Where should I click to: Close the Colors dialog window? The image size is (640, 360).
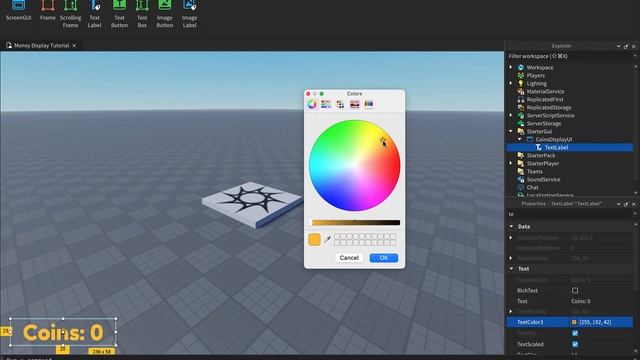coord(308,94)
